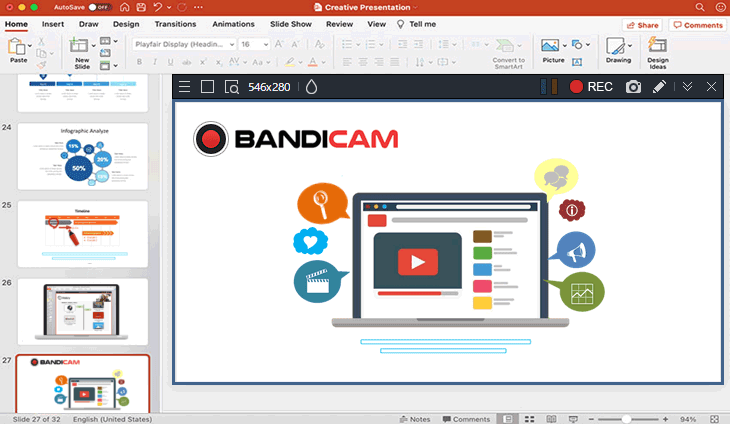730x424 pixels.
Task: Toggle Underline formatting
Action: coord(170,62)
